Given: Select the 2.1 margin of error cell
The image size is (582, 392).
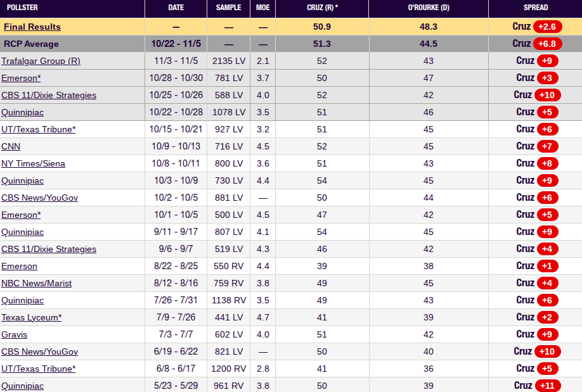Looking at the screenshot, I should pyautogui.click(x=263, y=61).
